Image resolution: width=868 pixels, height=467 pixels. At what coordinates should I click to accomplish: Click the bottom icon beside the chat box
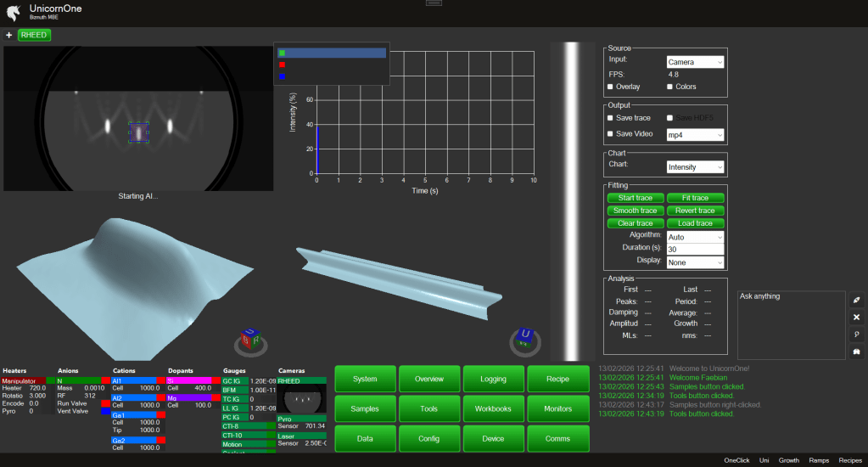(x=856, y=351)
